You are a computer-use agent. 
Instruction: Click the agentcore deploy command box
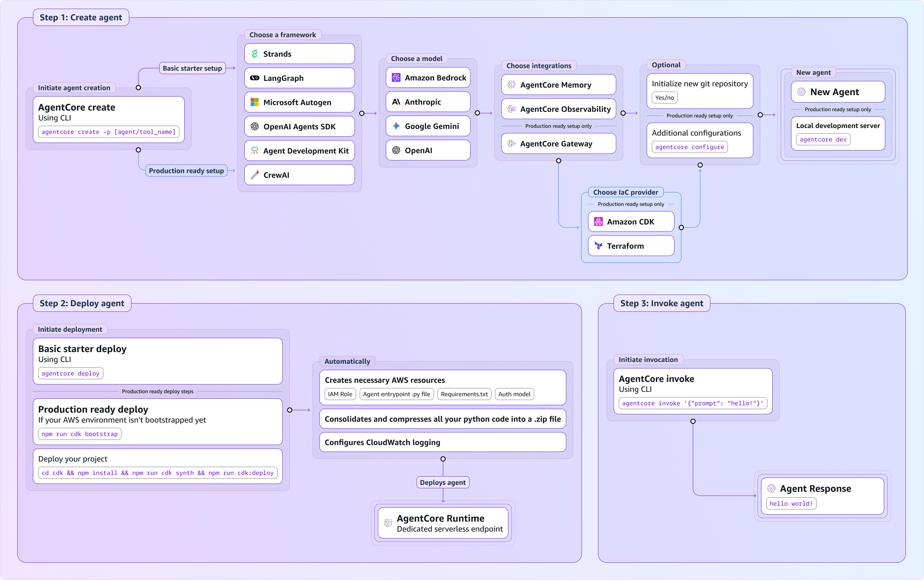pyautogui.click(x=70, y=374)
